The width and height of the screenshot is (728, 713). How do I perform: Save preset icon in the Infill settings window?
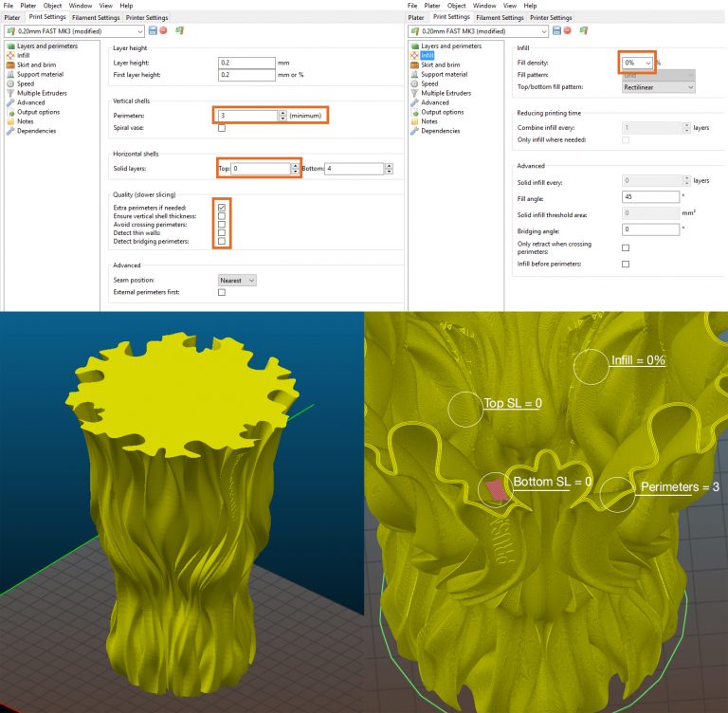556,30
